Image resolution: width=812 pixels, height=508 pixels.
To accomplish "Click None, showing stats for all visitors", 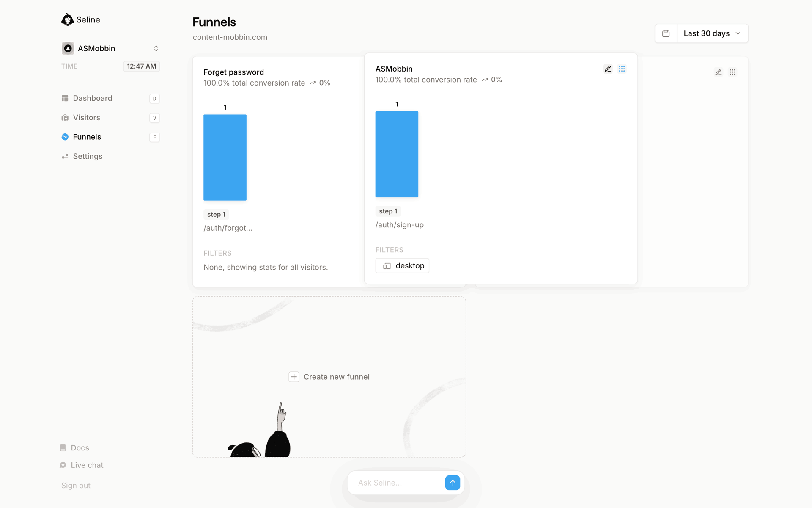I will click(x=266, y=268).
